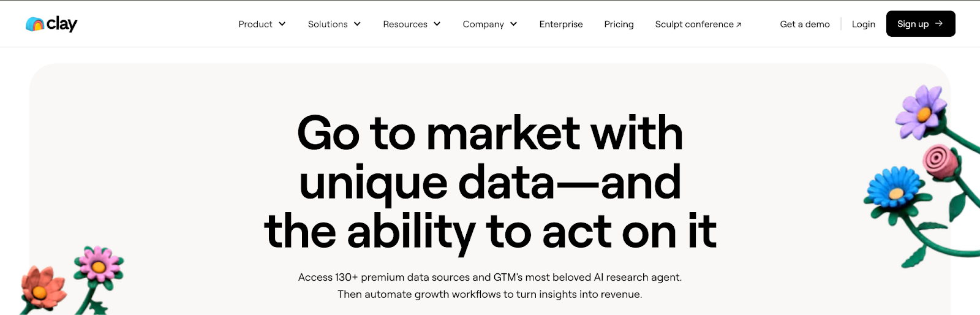Open the Product menu

pyautogui.click(x=255, y=24)
